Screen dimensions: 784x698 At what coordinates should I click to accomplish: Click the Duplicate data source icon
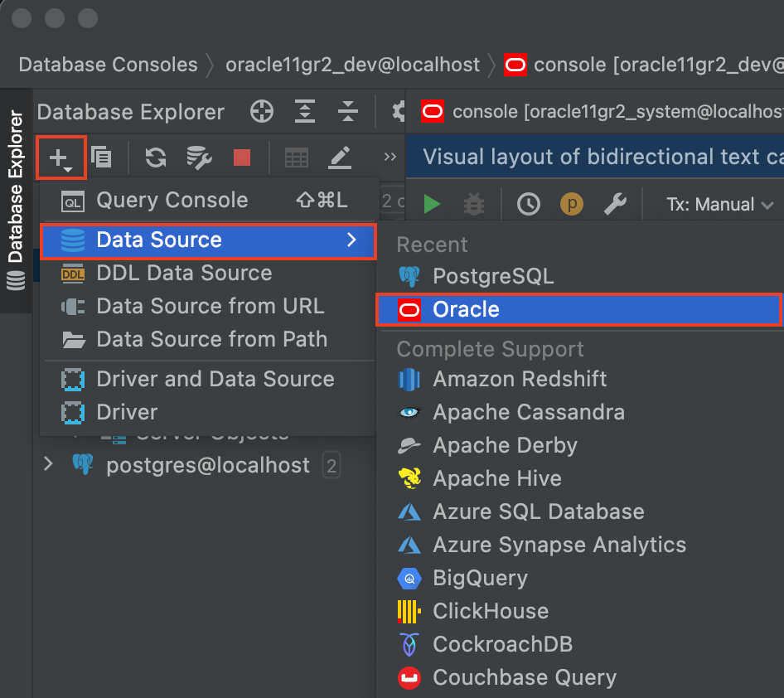coord(101,158)
